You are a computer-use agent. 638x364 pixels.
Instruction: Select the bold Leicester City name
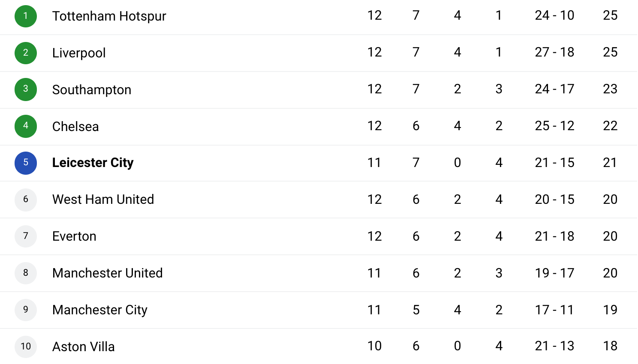point(93,163)
